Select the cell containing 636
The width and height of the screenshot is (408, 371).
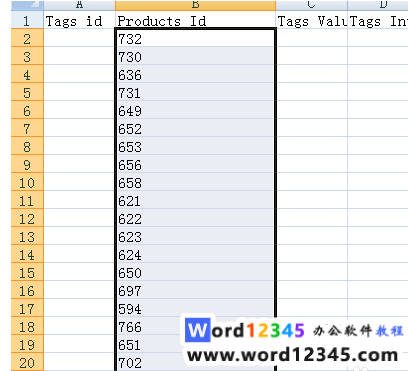coord(196,74)
